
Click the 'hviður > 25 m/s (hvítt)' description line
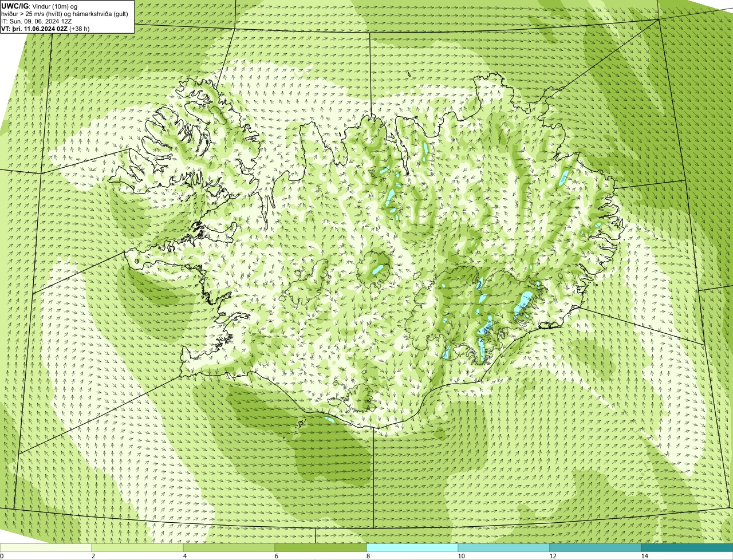65,14
